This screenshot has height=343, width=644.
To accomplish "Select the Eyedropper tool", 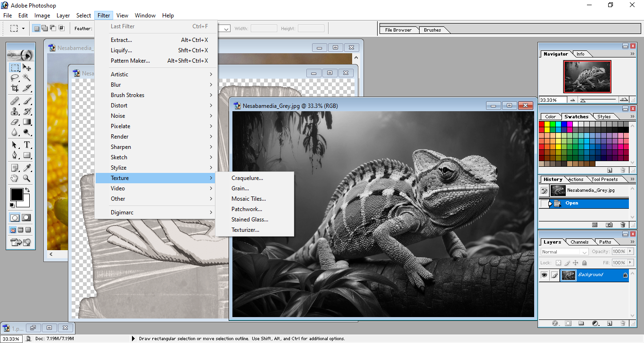I will click(27, 168).
